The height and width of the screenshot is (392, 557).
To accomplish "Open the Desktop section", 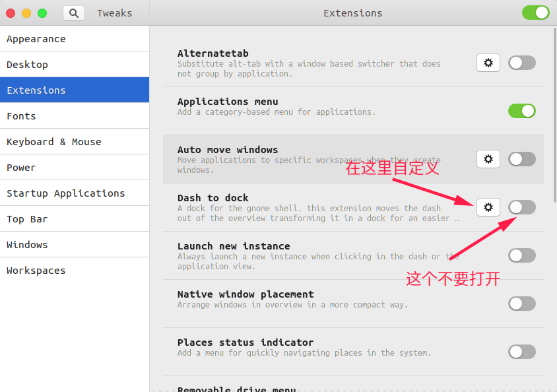I will 75,64.
